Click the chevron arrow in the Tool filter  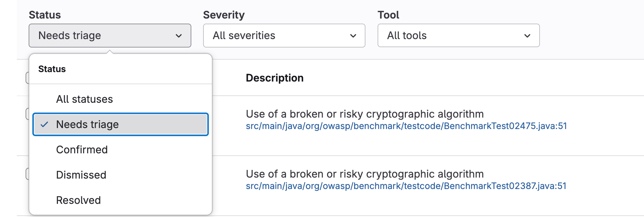click(x=527, y=36)
